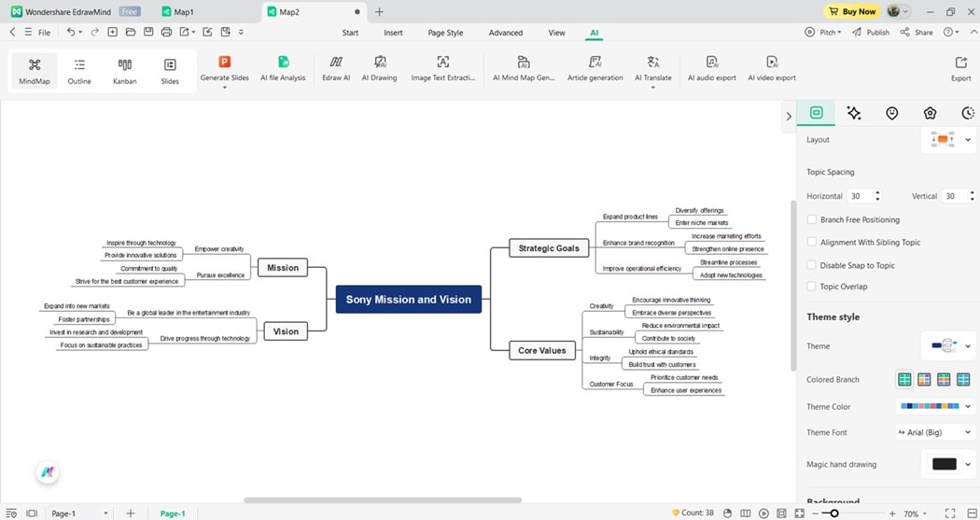Screen dimensions: 980x520
Task: Select the Strategic Goals topic node
Action: (x=549, y=248)
